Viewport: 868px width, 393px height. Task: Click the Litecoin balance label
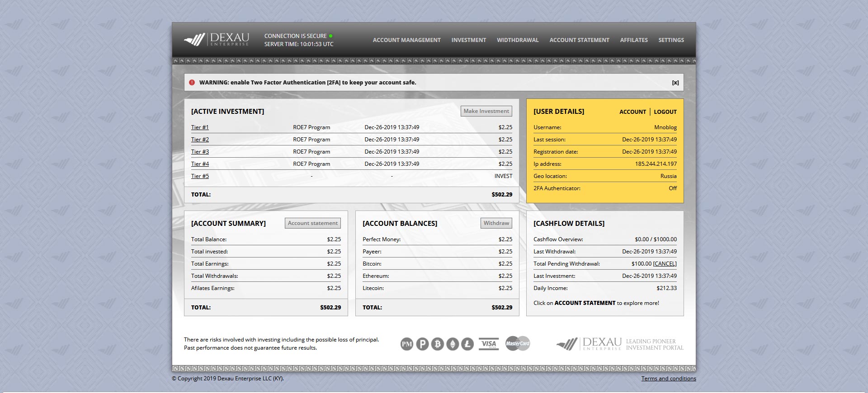click(373, 288)
